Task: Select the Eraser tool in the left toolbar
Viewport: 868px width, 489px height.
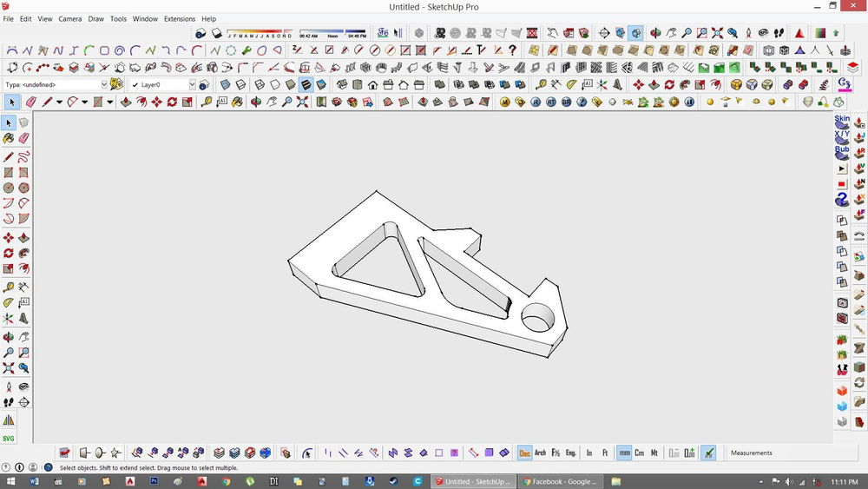Action: click(23, 138)
